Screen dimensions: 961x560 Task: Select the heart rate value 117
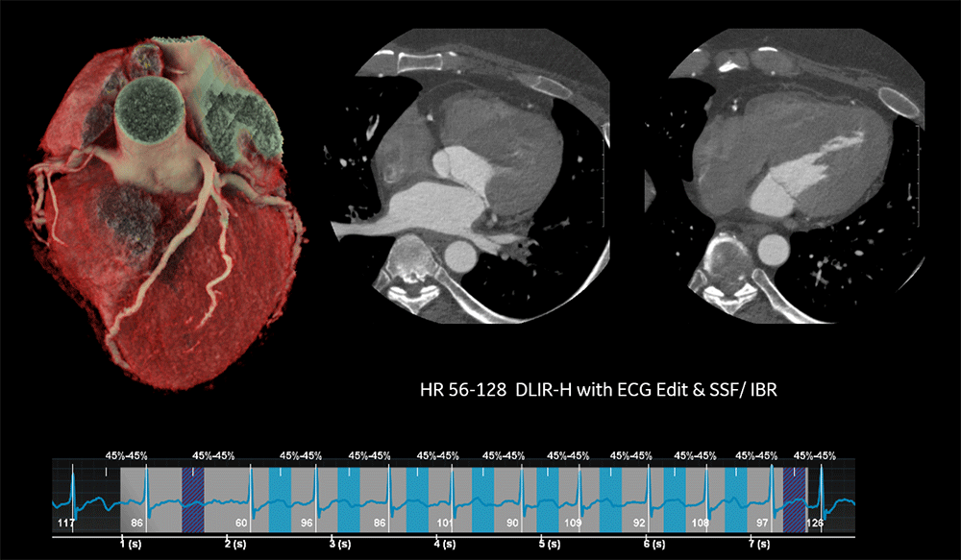[66, 523]
